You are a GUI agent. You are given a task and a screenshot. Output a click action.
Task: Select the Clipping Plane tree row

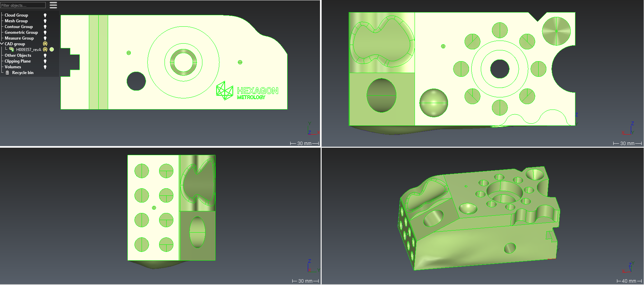point(18,61)
